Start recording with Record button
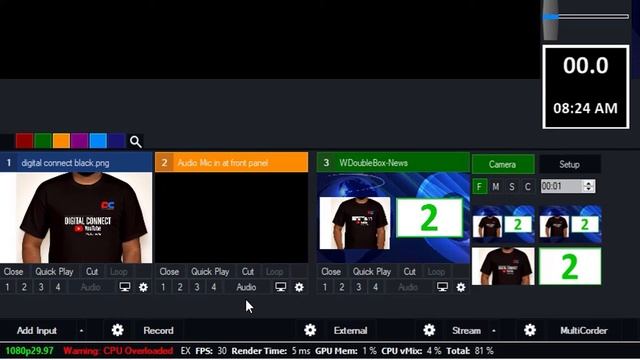Image resolution: width=640 pixels, height=360 pixels. click(158, 331)
